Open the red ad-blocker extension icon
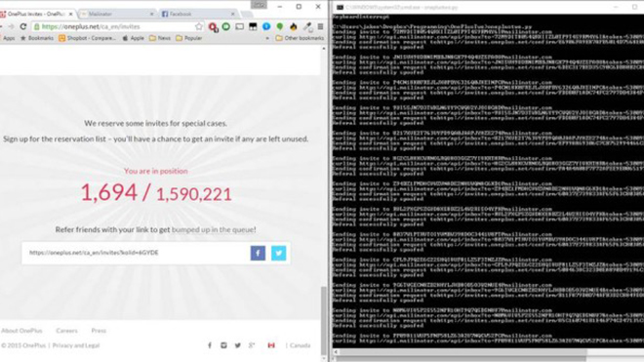Image resolution: width=644 pixels, height=362 pixels. pos(213,27)
